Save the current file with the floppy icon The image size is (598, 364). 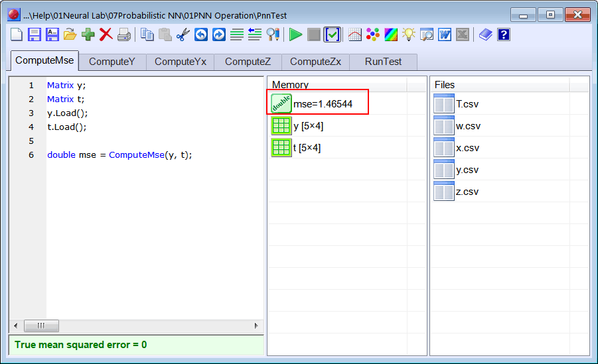click(x=35, y=34)
